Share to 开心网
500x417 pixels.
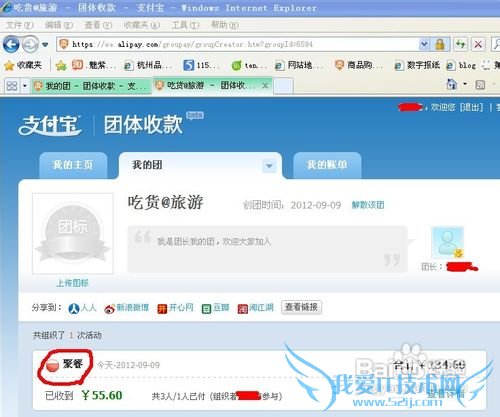(x=175, y=308)
